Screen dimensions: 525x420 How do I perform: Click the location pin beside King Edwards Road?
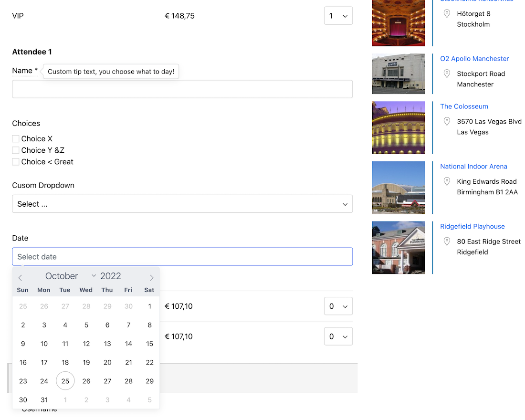pos(447,181)
